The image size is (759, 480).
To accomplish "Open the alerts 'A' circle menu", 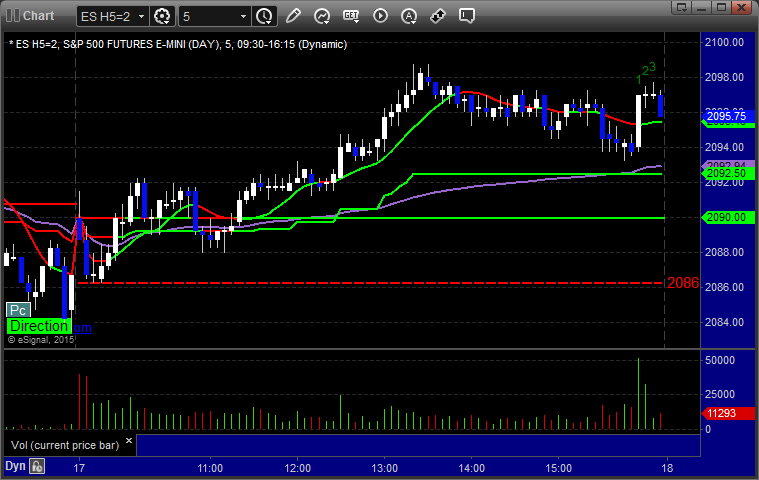I will point(409,16).
